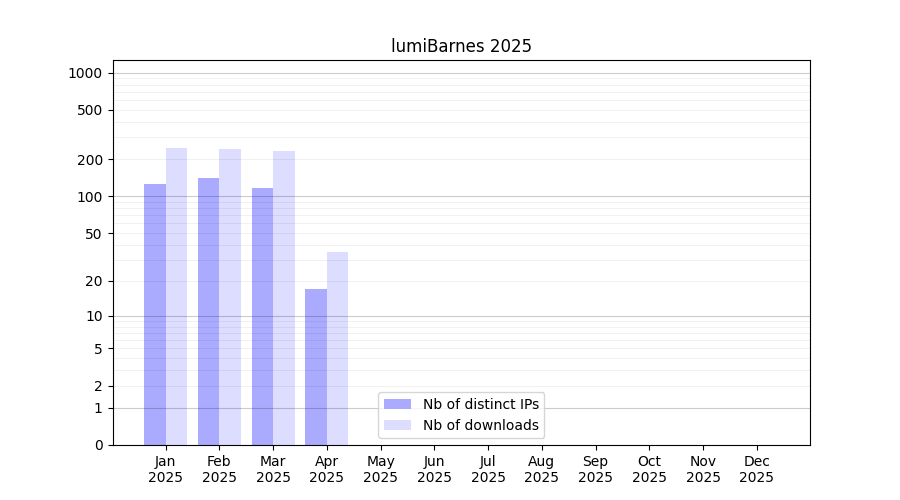Select the April downloads bar
The image size is (900, 500).
point(337,348)
